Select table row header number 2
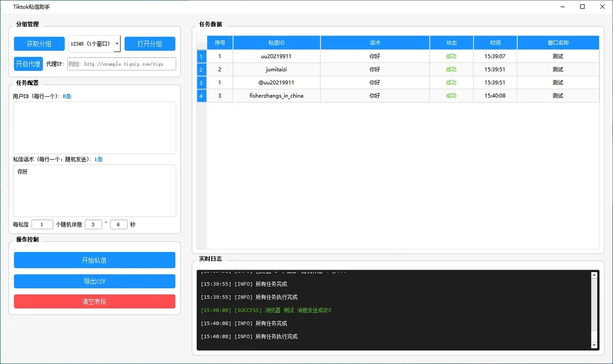This screenshot has height=364, width=613. 202,69
